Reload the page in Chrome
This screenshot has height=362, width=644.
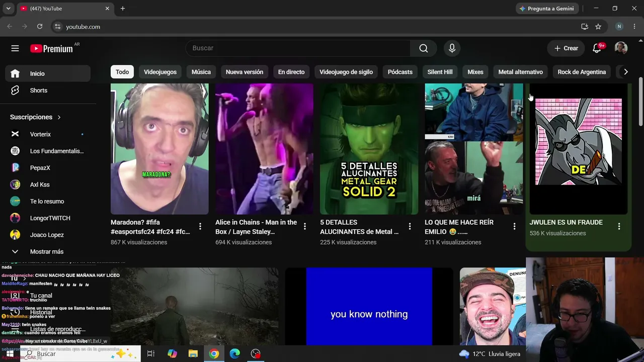[40, 27]
